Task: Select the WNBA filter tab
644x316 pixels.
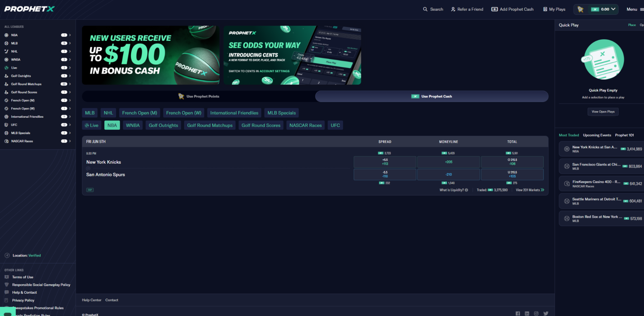Action: point(133,125)
